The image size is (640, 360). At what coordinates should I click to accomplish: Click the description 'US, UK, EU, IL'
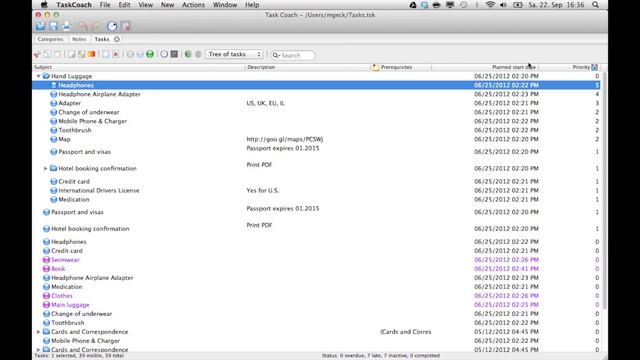click(265, 103)
